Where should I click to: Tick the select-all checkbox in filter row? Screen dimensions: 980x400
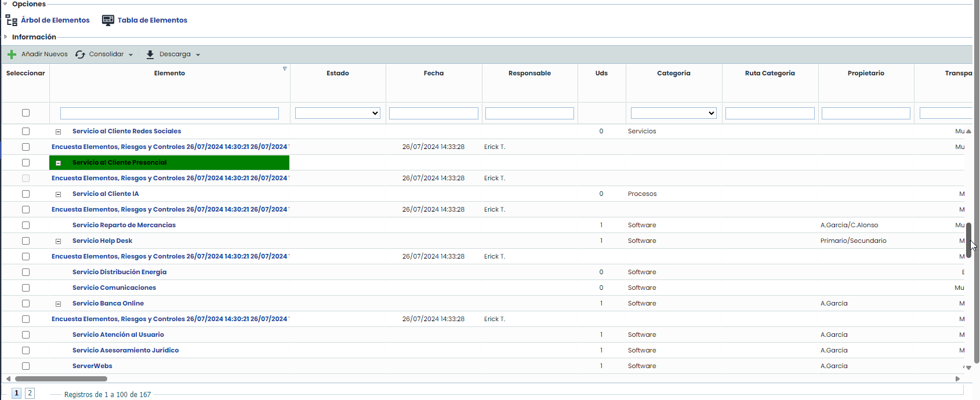pyautogui.click(x=26, y=113)
